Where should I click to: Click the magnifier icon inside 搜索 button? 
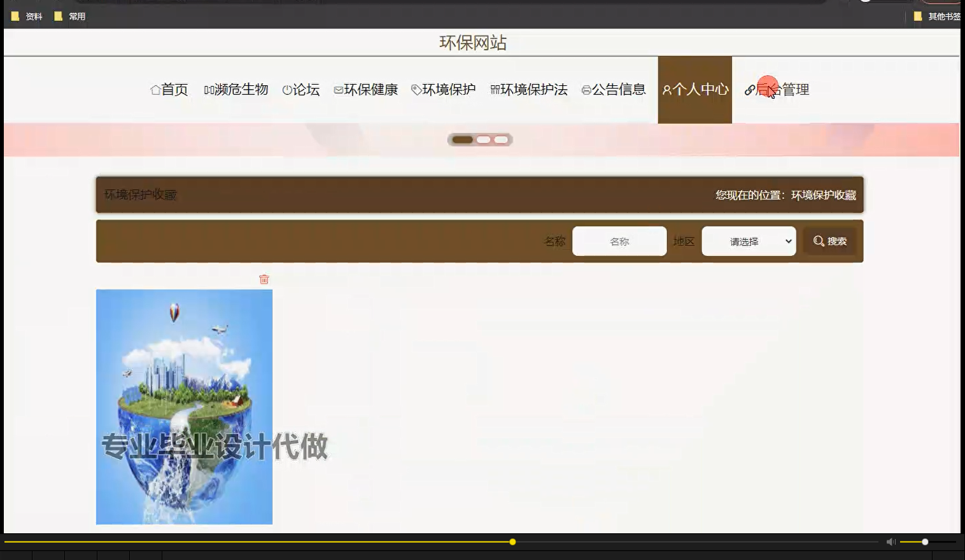coord(818,241)
